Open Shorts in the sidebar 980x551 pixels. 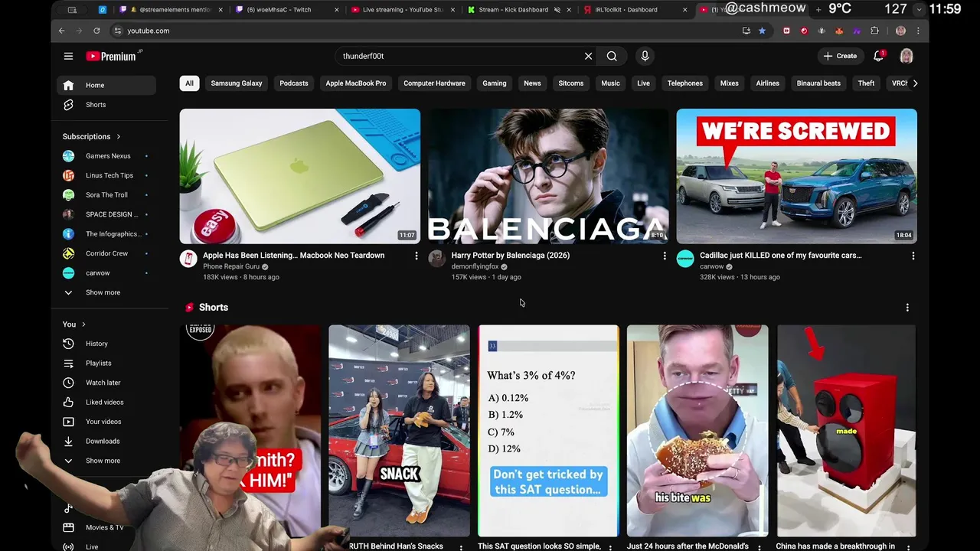[106, 105]
